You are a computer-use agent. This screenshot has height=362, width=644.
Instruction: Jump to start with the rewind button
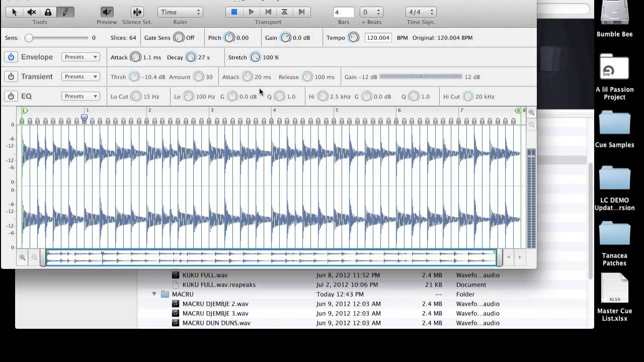[268, 12]
